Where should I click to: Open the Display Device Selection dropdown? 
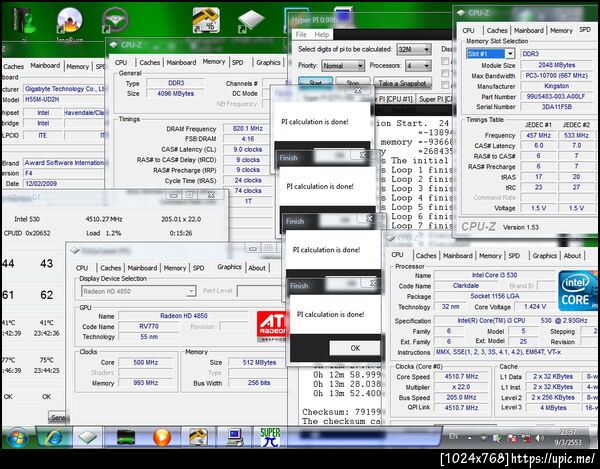(x=139, y=291)
